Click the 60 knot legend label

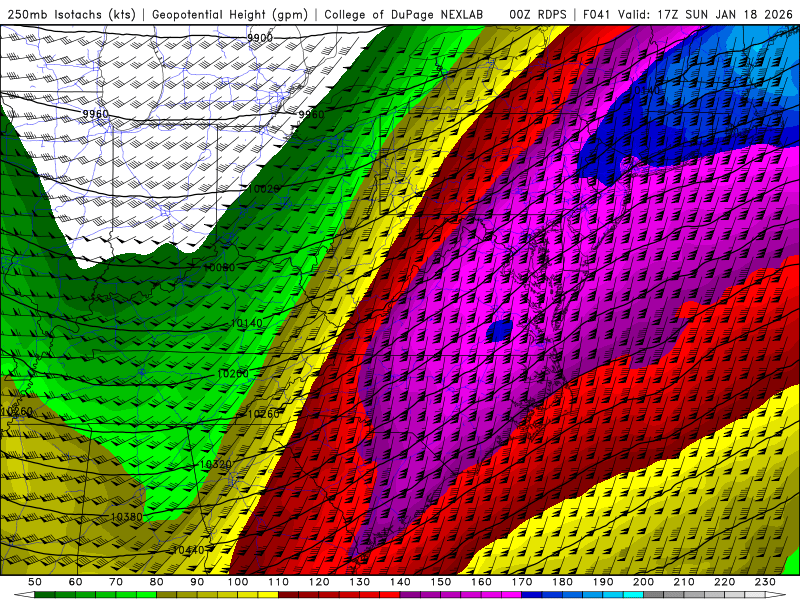tap(76, 582)
